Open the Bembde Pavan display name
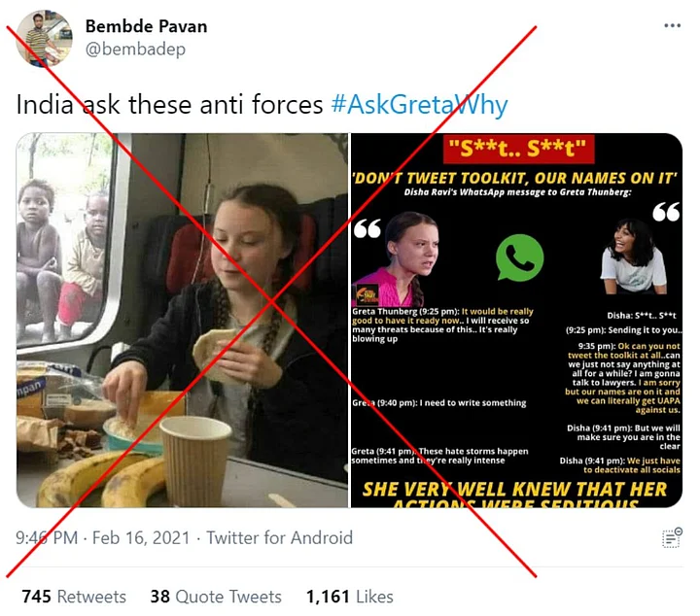The height and width of the screenshot is (616, 700). click(x=146, y=26)
